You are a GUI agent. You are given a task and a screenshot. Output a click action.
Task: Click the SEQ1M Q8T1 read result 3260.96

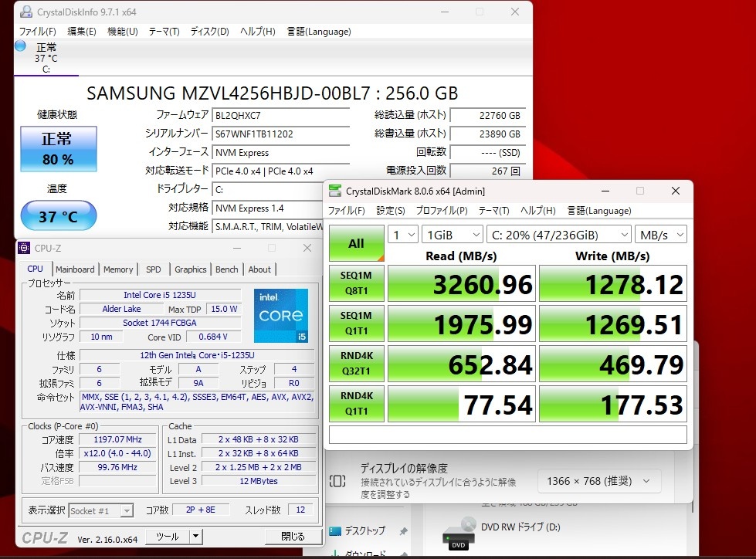462,283
